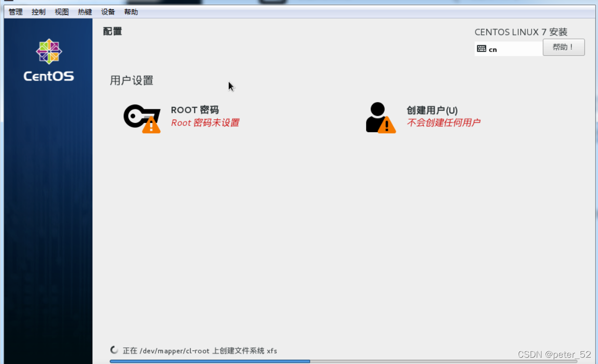Open the 管理 menu
This screenshot has height=364, width=598.
[16, 12]
